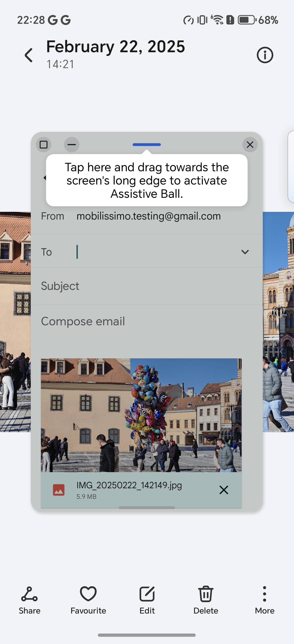Image resolution: width=294 pixels, height=644 pixels.
Task: Delete the current photo
Action: [x=206, y=600]
